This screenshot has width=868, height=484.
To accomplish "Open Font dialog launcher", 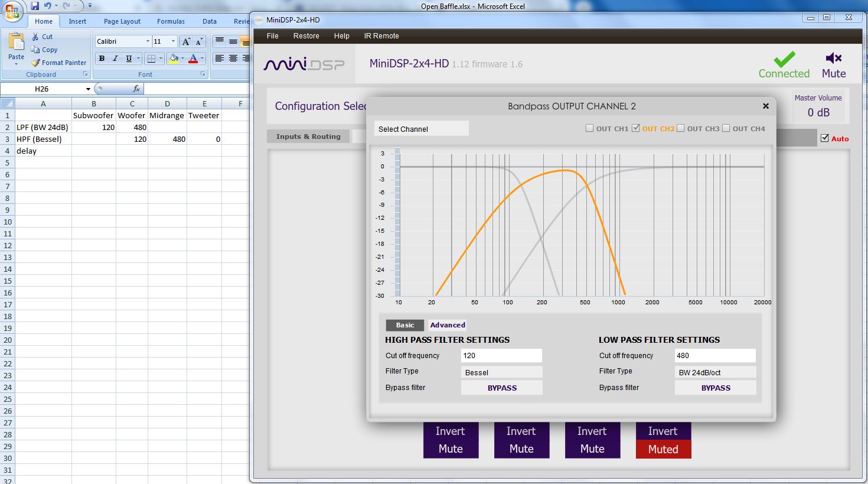I will 203,74.
